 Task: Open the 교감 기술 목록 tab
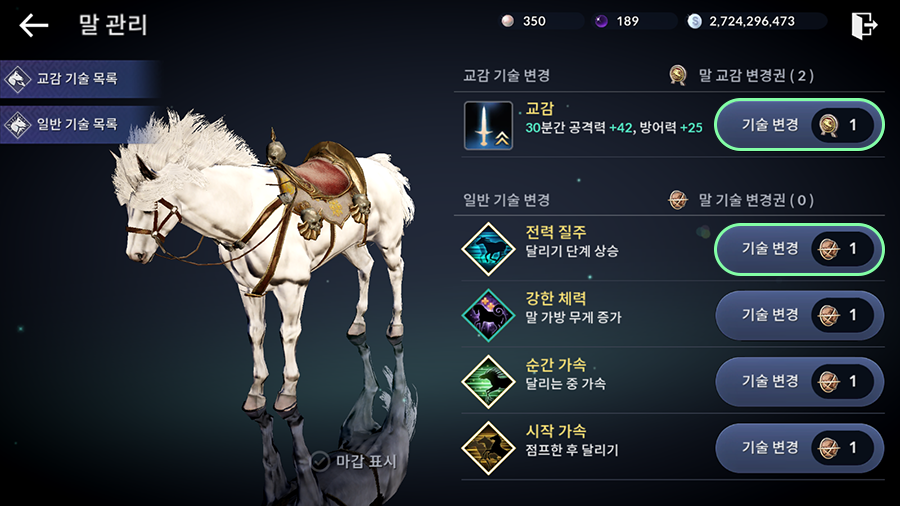79,79
